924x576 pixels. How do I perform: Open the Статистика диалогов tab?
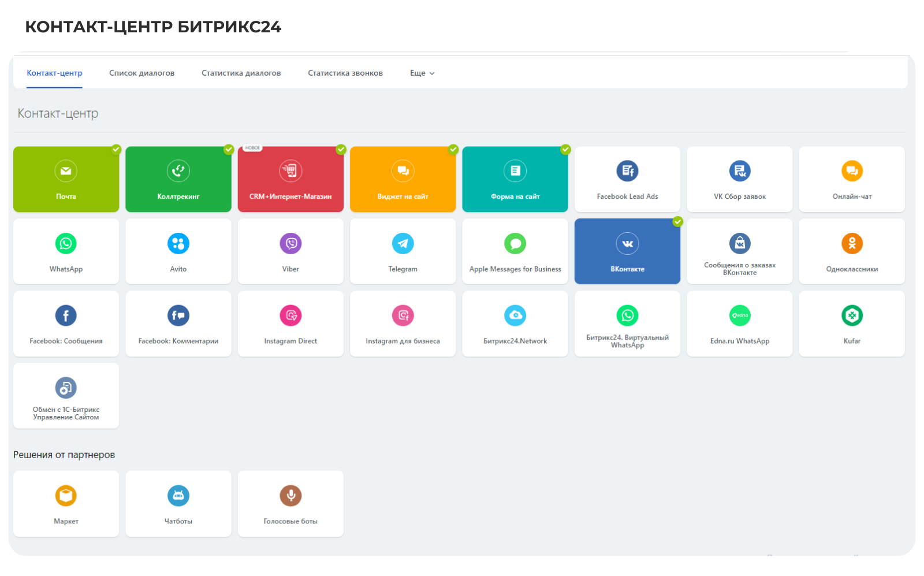pos(241,73)
